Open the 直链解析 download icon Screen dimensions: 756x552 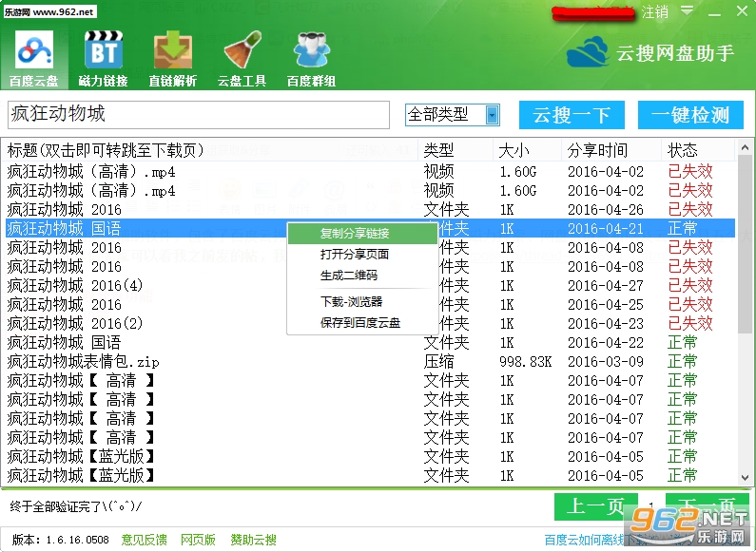click(173, 50)
